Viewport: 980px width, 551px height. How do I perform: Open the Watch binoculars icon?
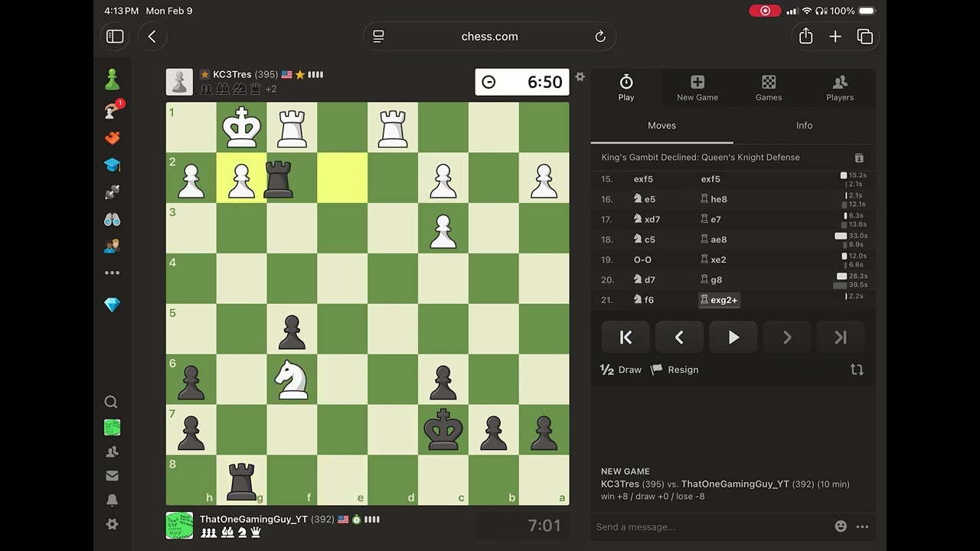112,219
